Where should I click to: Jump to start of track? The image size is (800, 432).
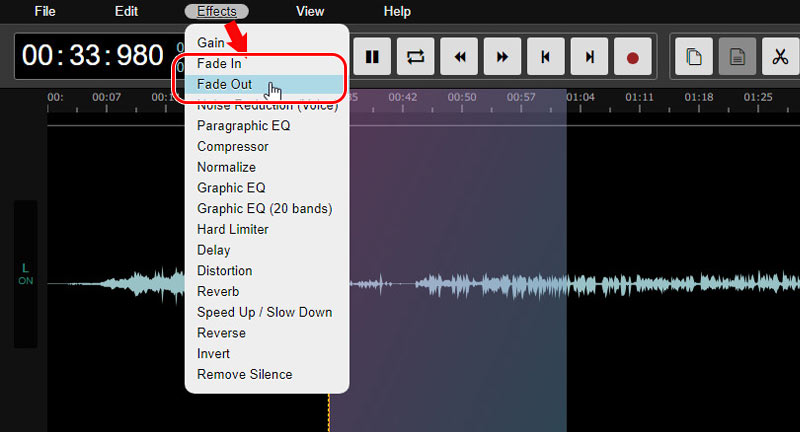(x=546, y=57)
